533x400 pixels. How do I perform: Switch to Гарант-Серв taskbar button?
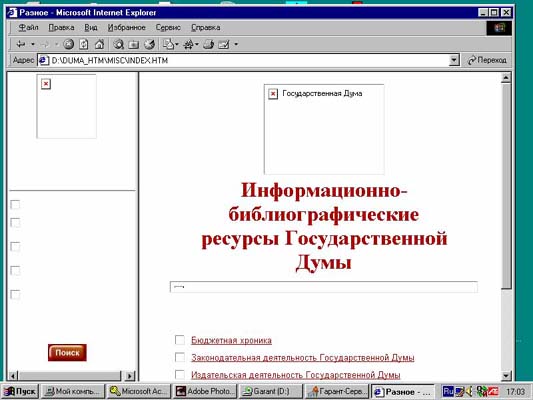(336, 392)
